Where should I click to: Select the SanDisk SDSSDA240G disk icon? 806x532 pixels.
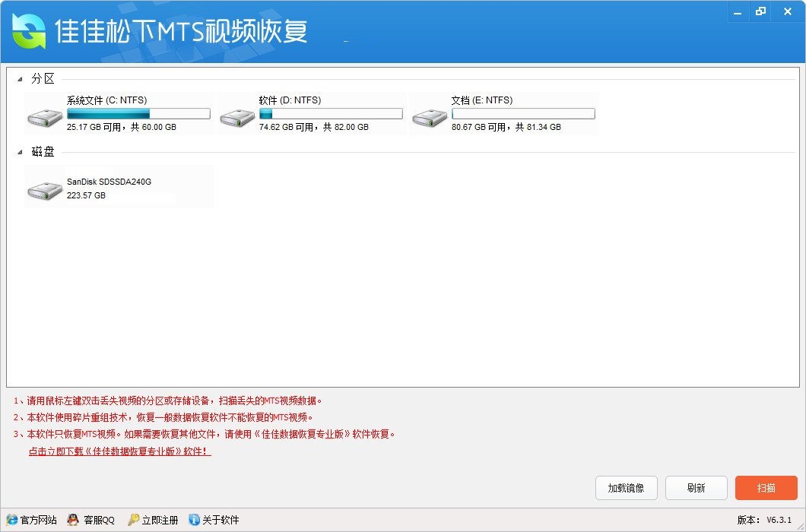(x=45, y=190)
